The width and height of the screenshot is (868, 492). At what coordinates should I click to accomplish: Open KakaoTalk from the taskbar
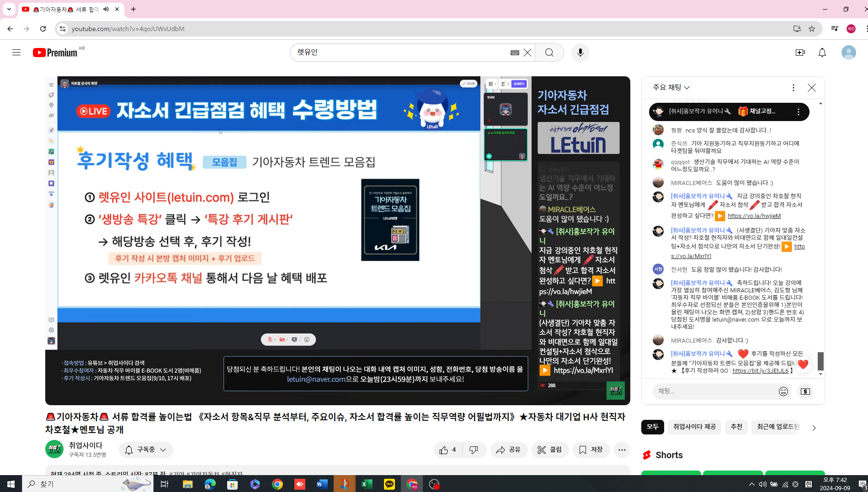389,484
